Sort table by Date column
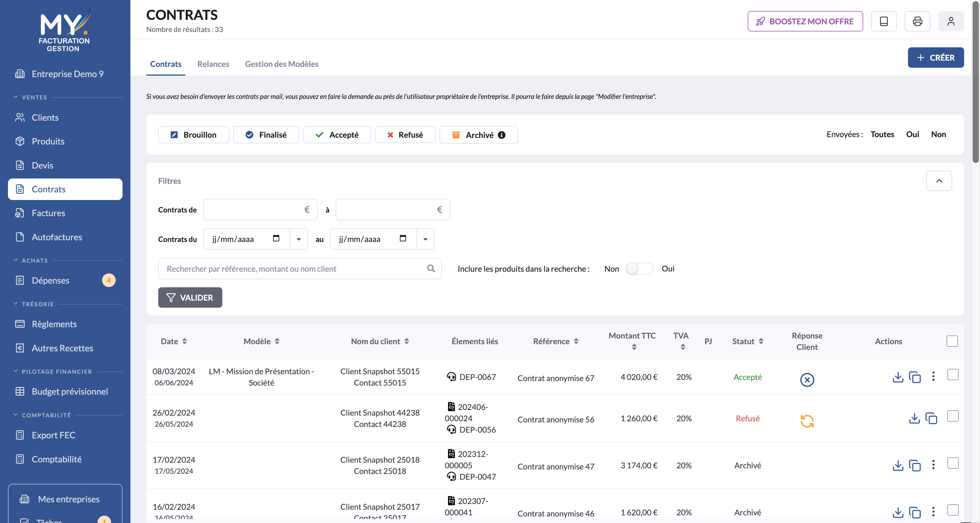980x523 pixels. coord(174,341)
